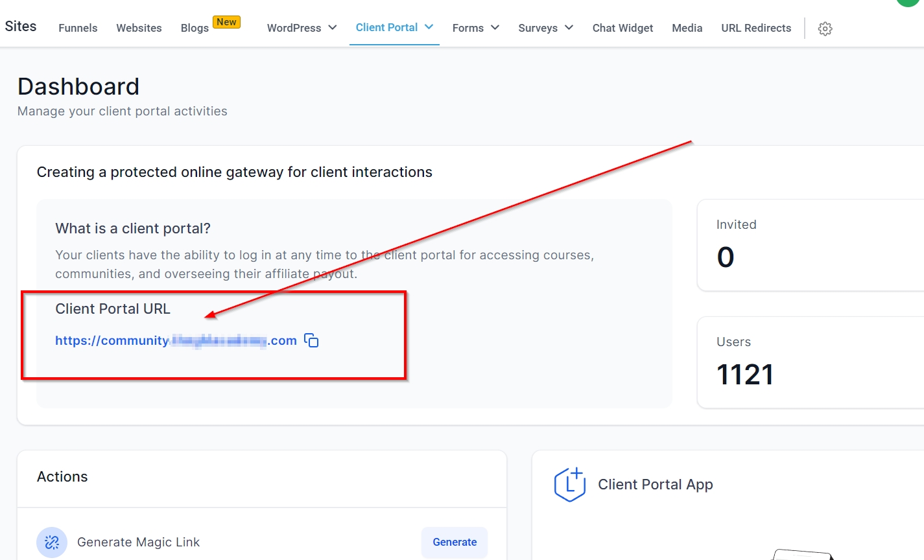Navigate to the Media tab
Image resolution: width=924 pixels, height=560 pixels.
coord(687,28)
